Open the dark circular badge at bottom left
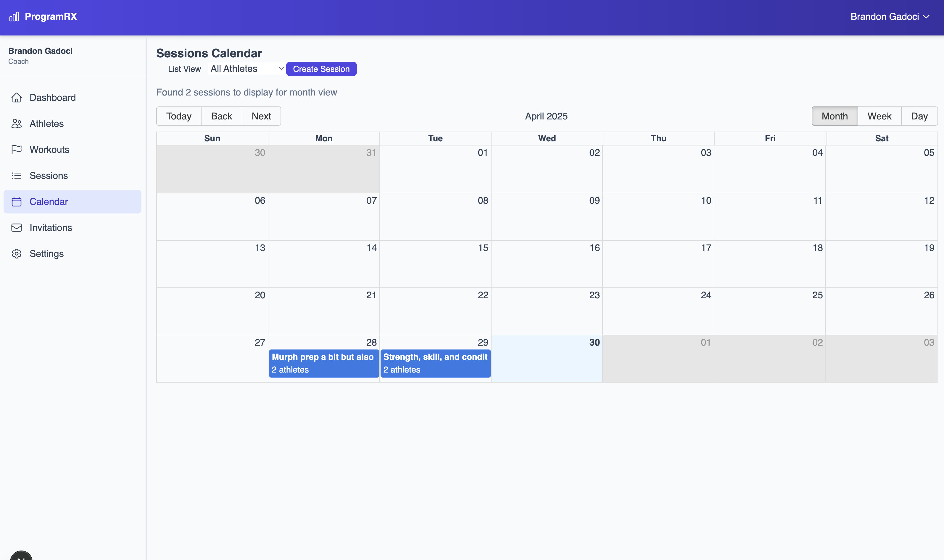944x560 pixels. pos(21,556)
